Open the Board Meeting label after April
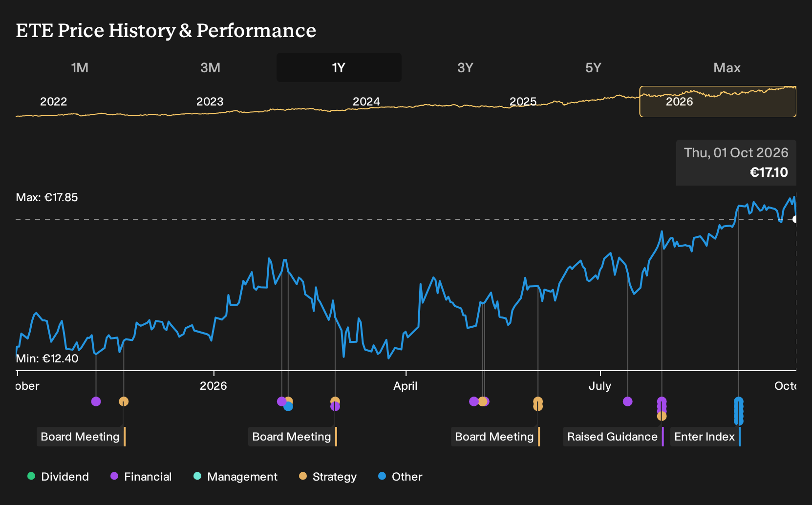This screenshot has height=505, width=812. 495,437
